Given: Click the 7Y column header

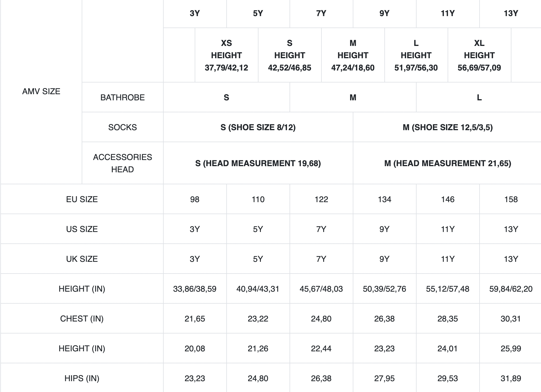Looking at the screenshot, I should [321, 13].
